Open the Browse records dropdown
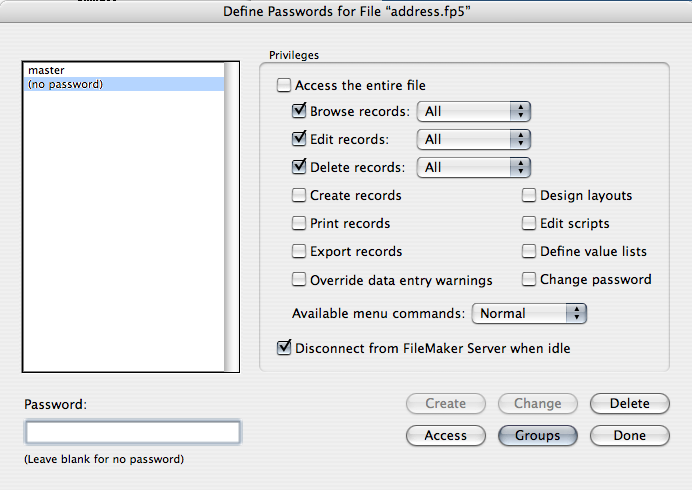Image resolution: width=692 pixels, height=490 pixels. [x=473, y=111]
